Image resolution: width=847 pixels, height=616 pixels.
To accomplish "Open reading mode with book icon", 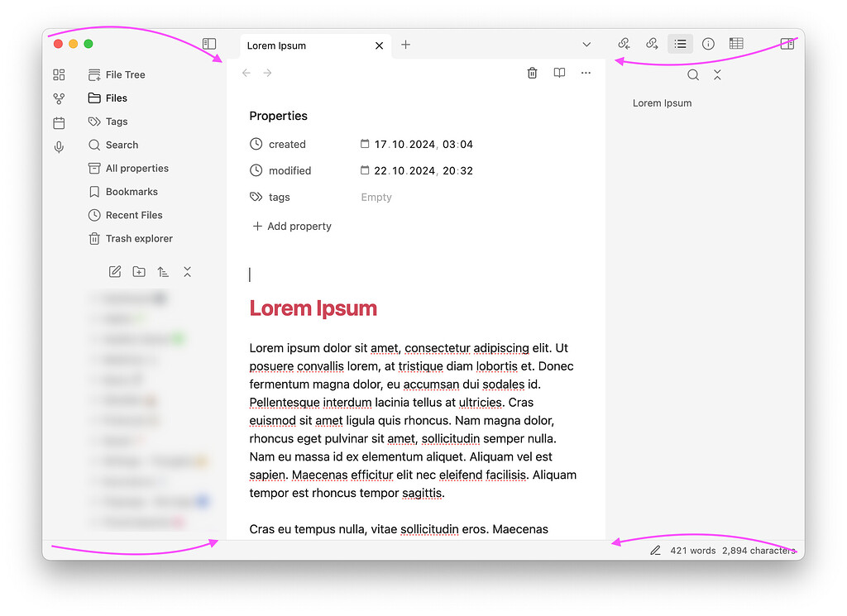I will [558, 73].
